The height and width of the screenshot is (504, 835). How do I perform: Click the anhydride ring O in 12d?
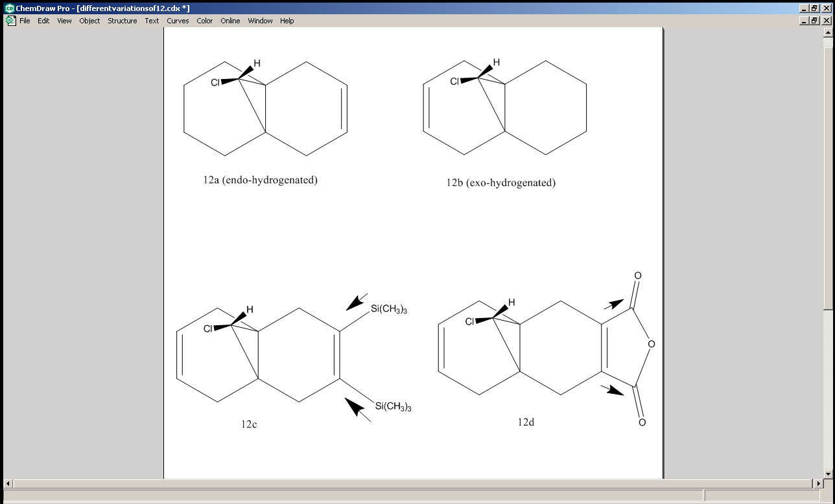click(652, 344)
